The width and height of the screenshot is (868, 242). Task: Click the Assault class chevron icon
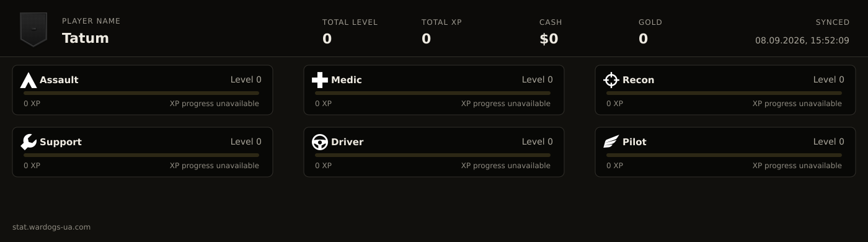(x=29, y=80)
